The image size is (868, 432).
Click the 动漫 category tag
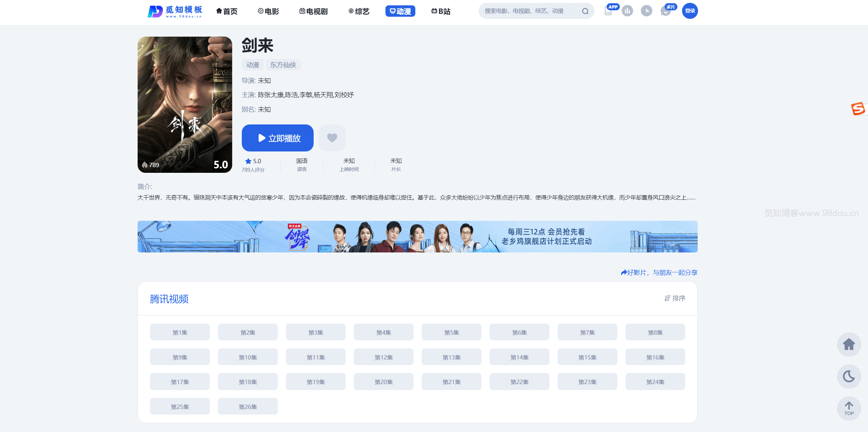click(x=253, y=65)
